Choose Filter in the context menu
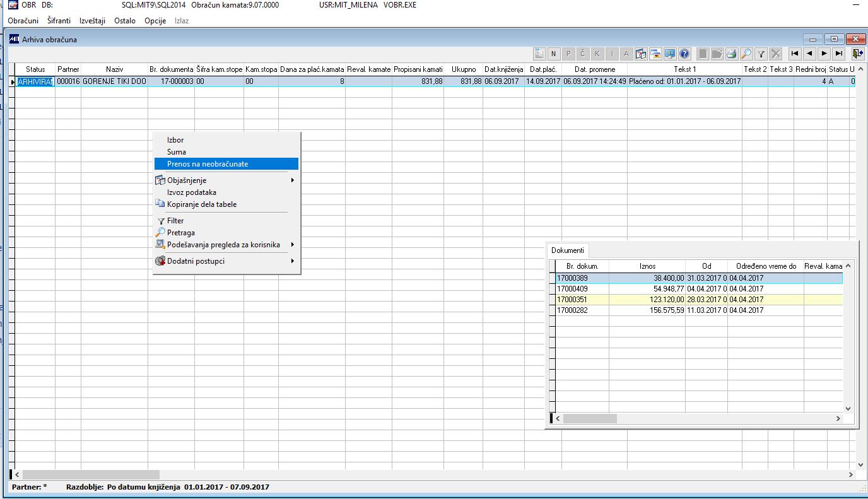Viewport: 868px width, 499px height. (226, 221)
